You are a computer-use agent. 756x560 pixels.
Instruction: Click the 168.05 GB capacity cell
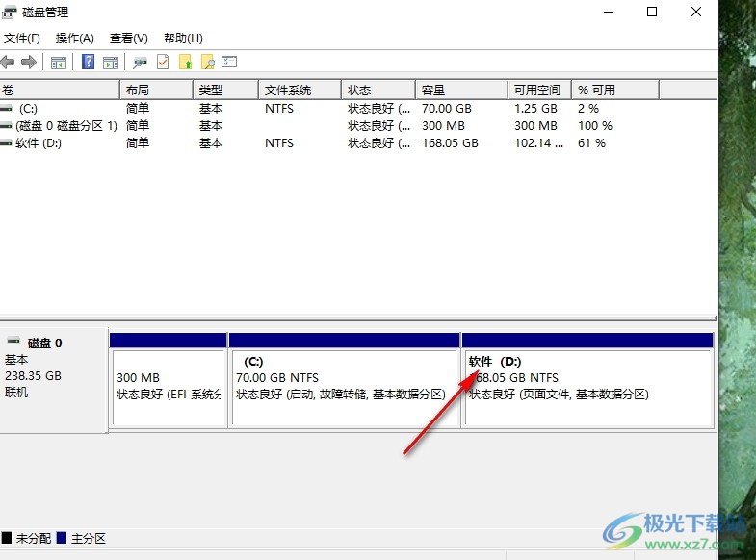coord(450,143)
